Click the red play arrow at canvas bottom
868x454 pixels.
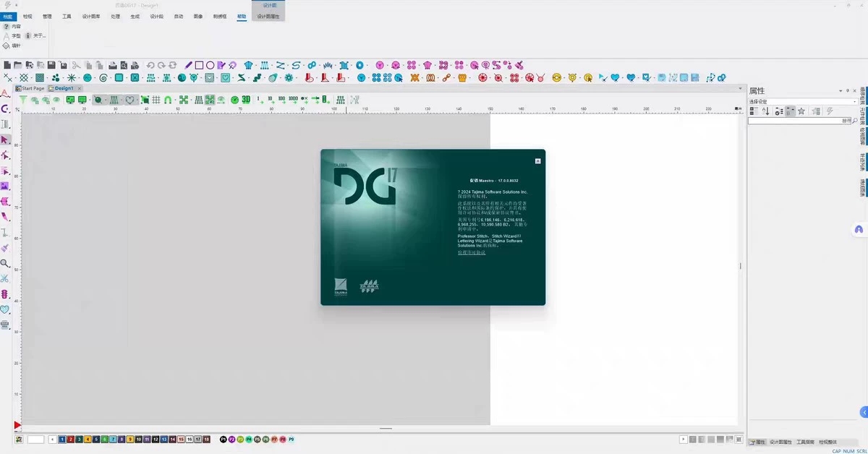[17, 425]
